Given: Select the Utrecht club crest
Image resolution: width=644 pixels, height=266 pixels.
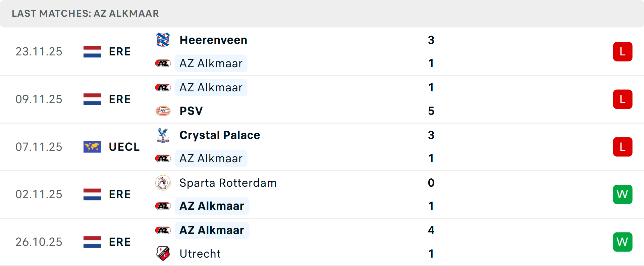Looking at the screenshot, I should click(163, 254).
